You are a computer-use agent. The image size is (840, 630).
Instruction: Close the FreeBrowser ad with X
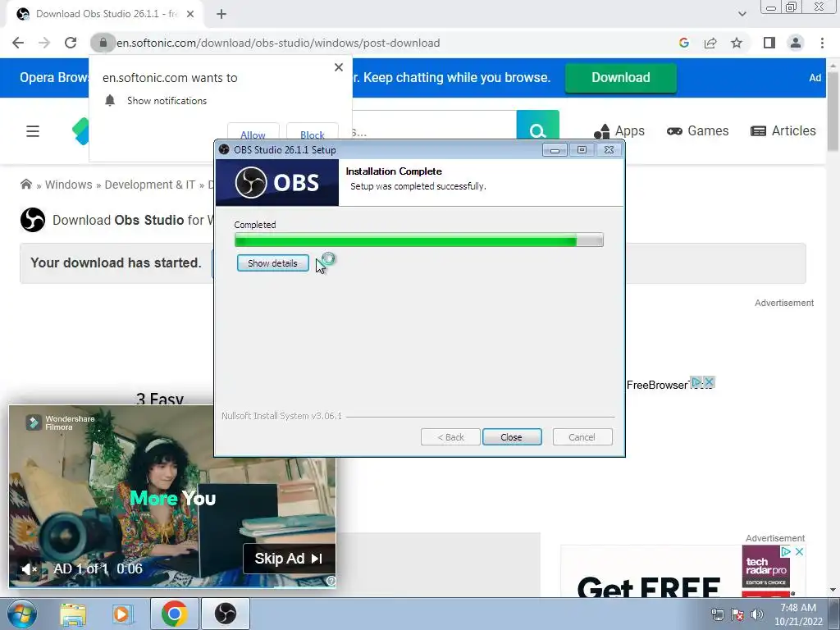point(709,382)
